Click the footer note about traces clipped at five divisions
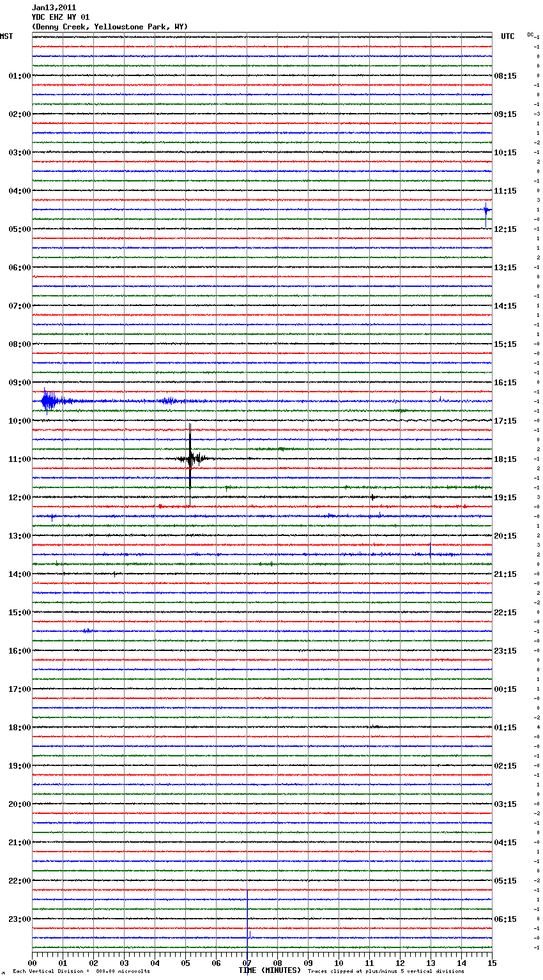Viewport: 543px width, 980px height. pyautogui.click(x=386, y=972)
